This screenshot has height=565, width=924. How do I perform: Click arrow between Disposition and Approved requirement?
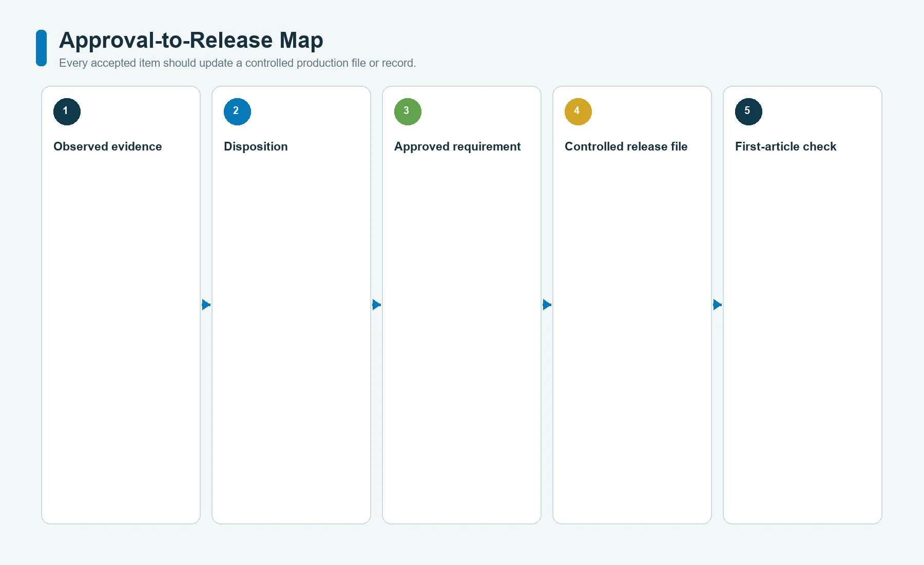(377, 305)
